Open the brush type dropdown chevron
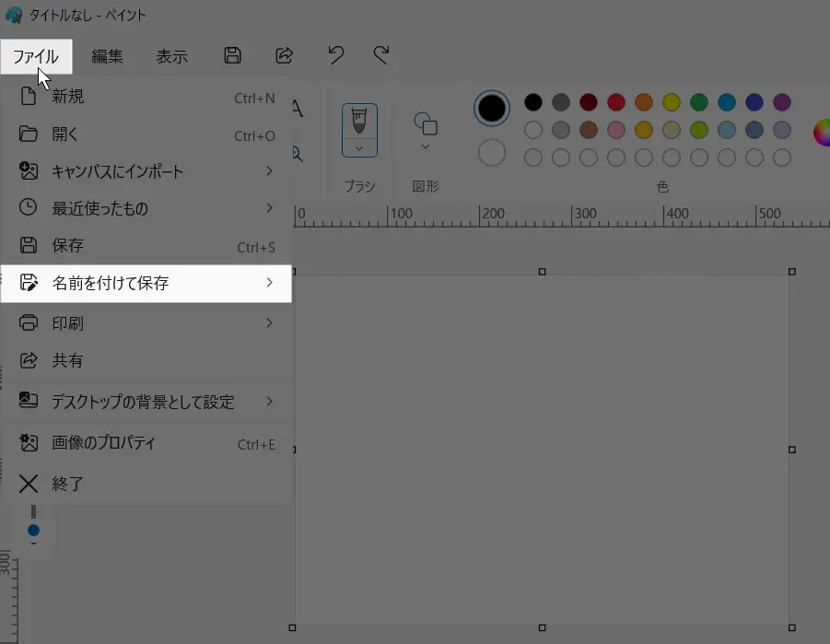This screenshot has width=830, height=644. pos(359,148)
